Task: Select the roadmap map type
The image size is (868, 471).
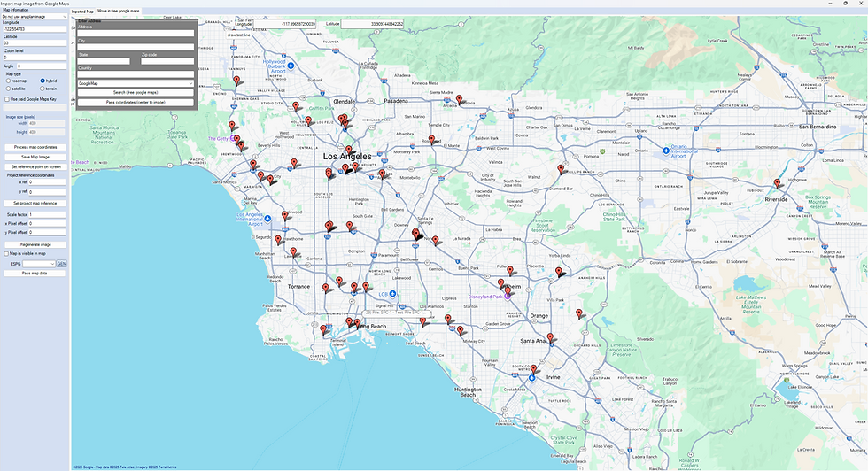Action: pos(8,81)
